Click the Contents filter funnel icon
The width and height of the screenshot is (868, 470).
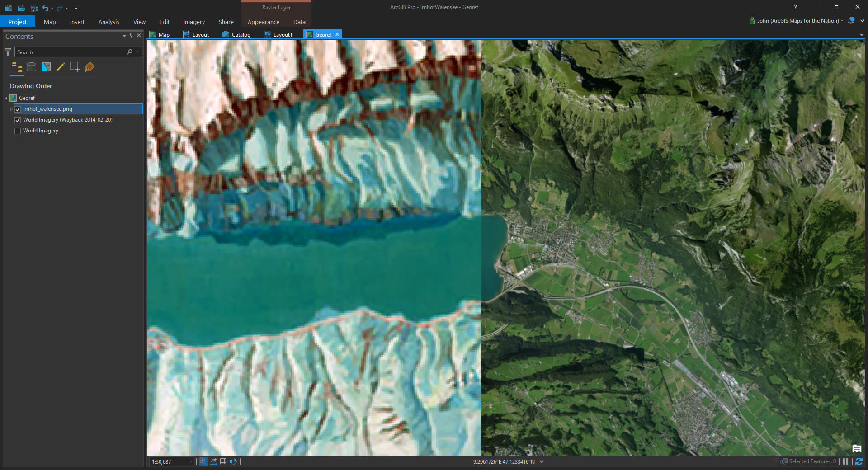pyautogui.click(x=8, y=52)
